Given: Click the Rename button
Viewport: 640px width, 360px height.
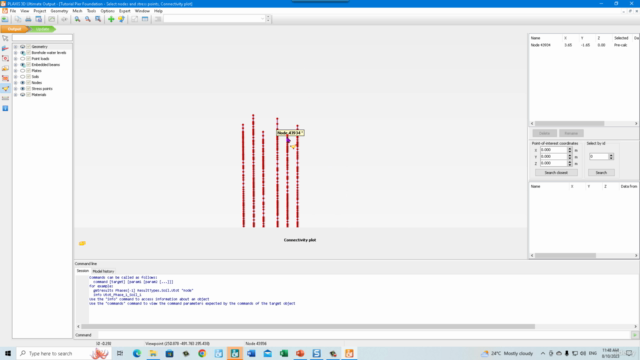Looking at the screenshot, I should click(x=571, y=133).
